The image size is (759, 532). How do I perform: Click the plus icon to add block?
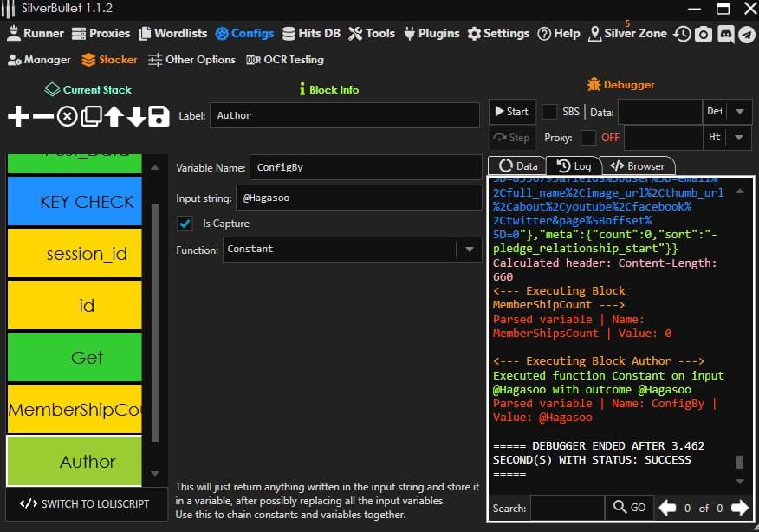point(18,116)
